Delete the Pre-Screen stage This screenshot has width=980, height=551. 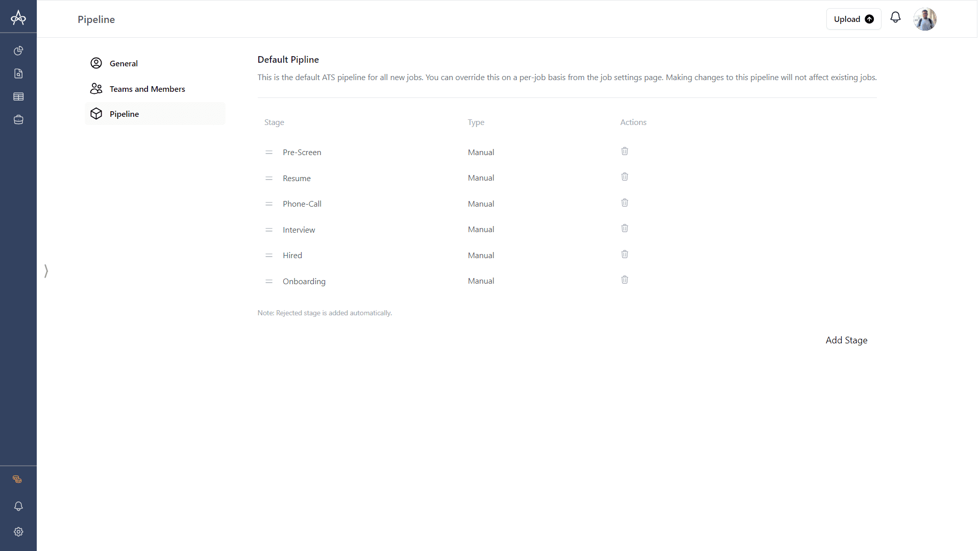[x=624, y=151]
